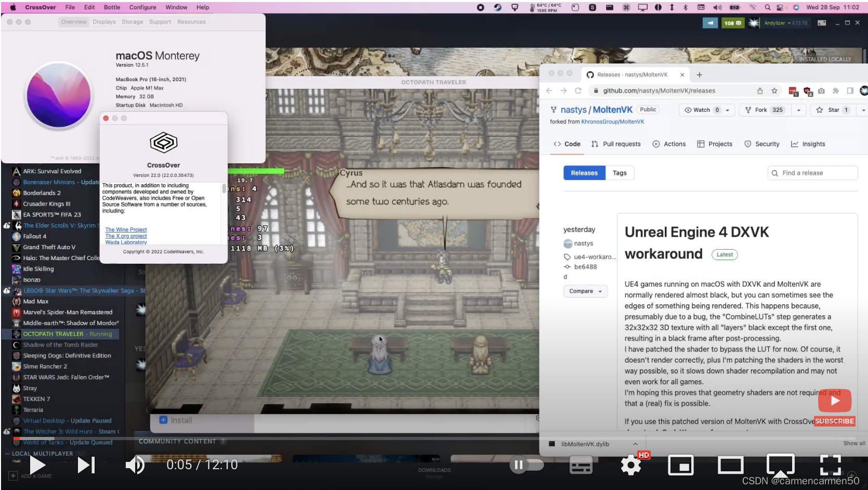Select Borderlands 2 in Steam library
This screenshot has width=868, height=490.
click(42, 193)
